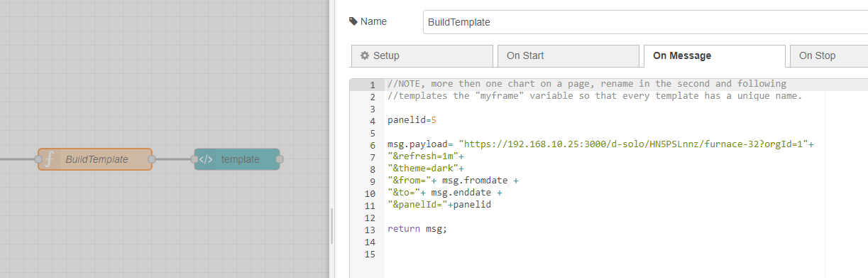Click the 'panelid=5' code line
Image resolution: width=868 pixels, height=278 pixels.
tap(412, 120)
